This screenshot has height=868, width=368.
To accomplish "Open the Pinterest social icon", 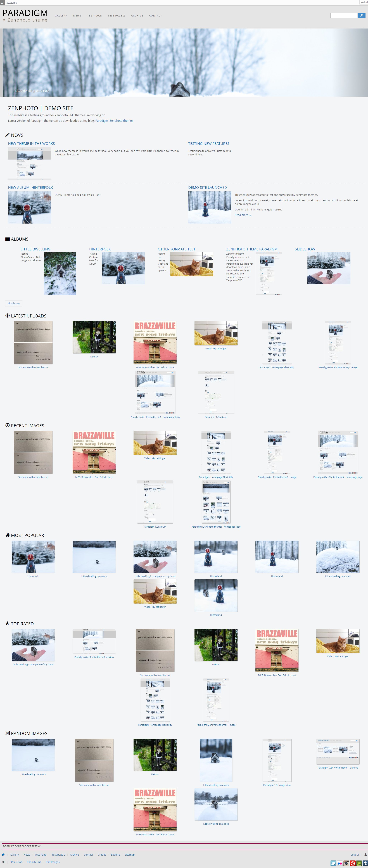I will pos(353,863).
